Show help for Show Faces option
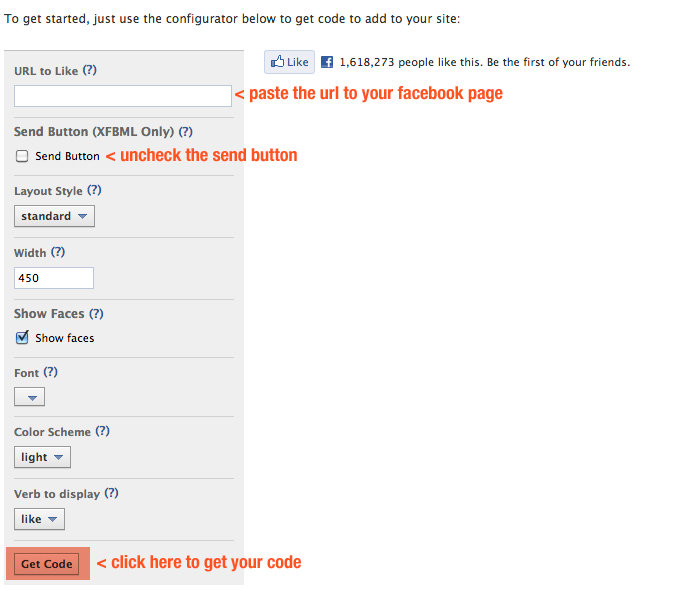Viewport: 678px width, 597px height. pyautogui.click(x=96, y=313)
